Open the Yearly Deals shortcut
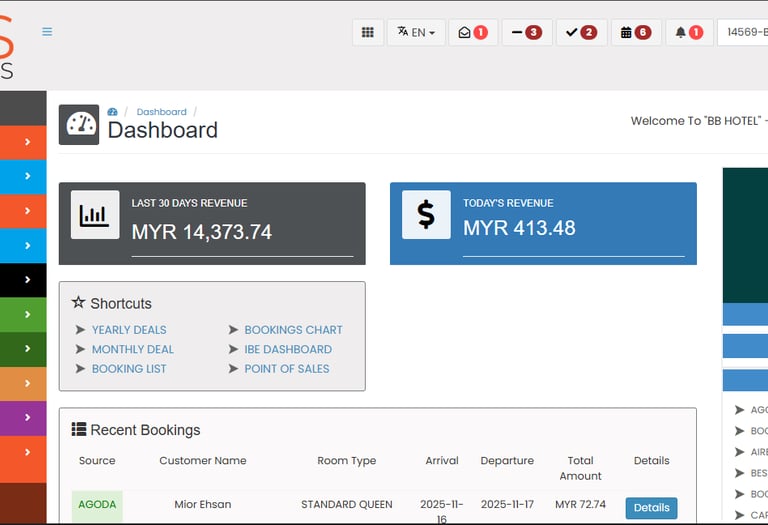The width and height of the screenshot is (768, 525). pos(129,330)
